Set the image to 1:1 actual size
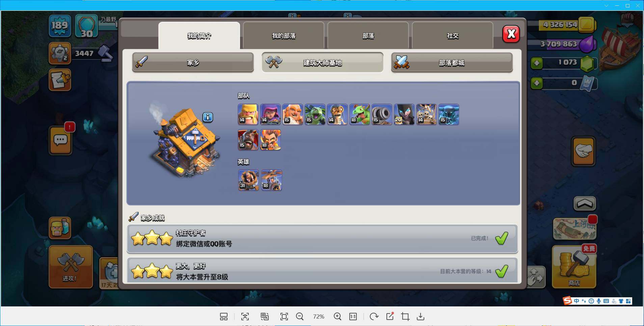Screen dimensions: 644x326 tap(353, 317)
